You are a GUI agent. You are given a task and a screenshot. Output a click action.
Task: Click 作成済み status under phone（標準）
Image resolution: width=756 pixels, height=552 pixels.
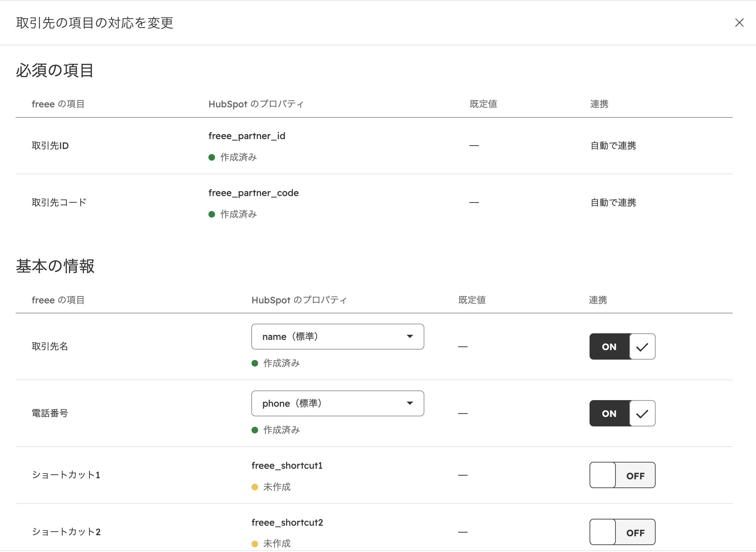click(x=276, y=430)
